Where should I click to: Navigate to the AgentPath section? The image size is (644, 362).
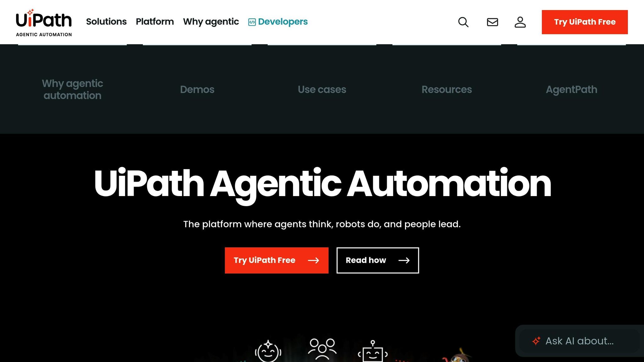point(571,90)
